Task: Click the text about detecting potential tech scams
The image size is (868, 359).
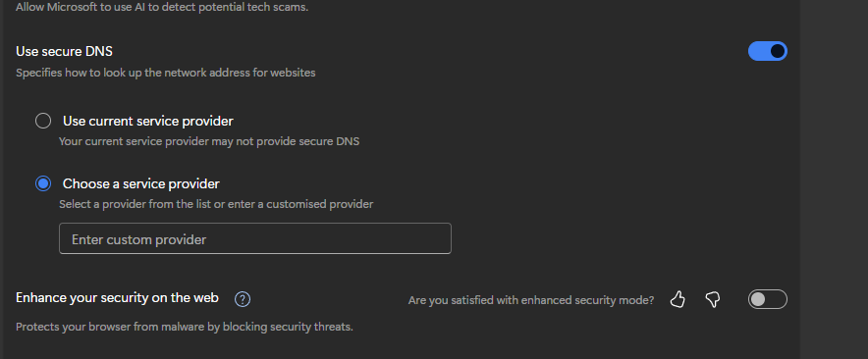Action: [162, 8]
